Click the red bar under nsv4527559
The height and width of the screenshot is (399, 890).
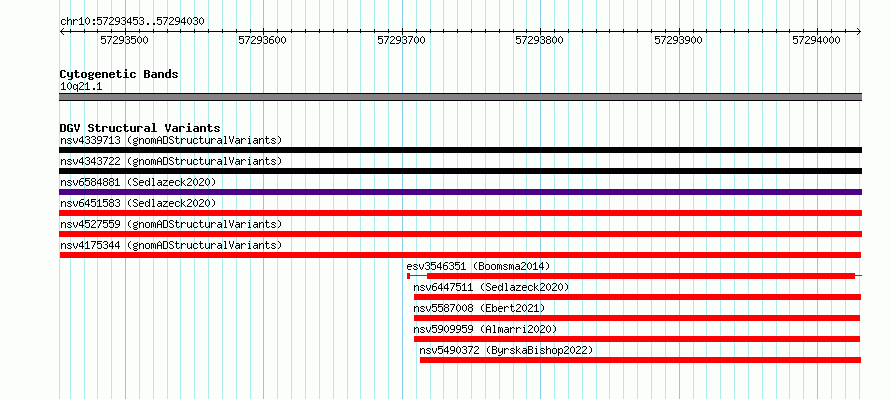[460, 234]
